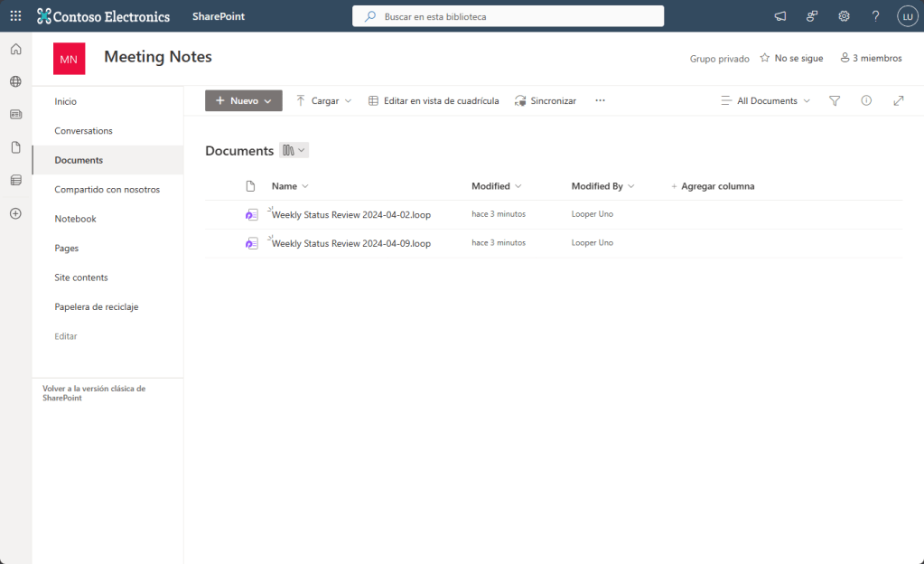Click Editar en vista de cuadrícula
This screenshot has height=564, width=924.
[434, 101]
